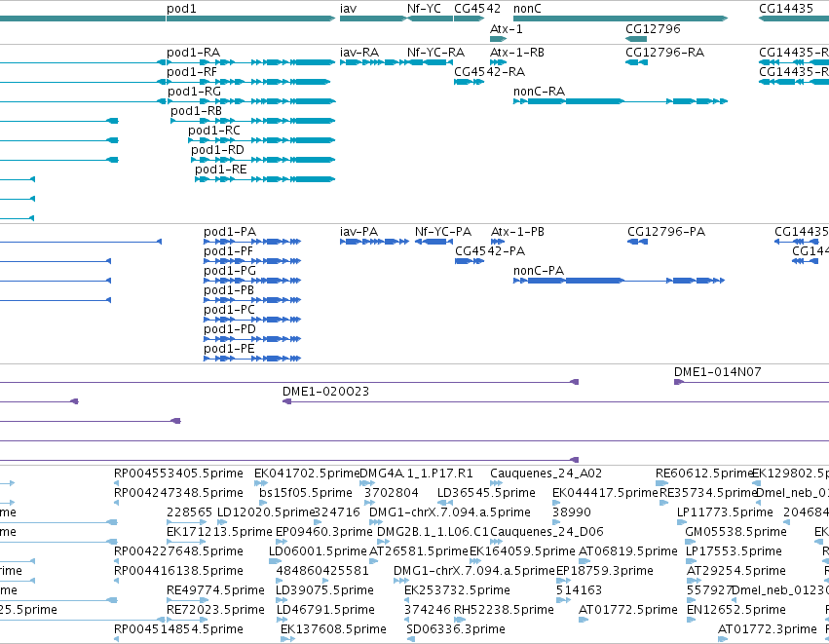
Task: Click the EK164059.5prime EST label
Action: [522, 551]
